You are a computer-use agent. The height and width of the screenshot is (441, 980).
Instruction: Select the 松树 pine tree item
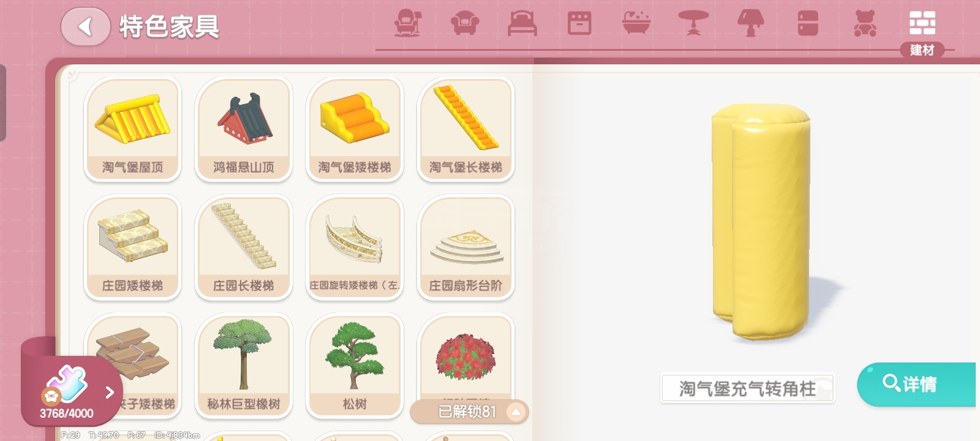(x=355, y=366)
